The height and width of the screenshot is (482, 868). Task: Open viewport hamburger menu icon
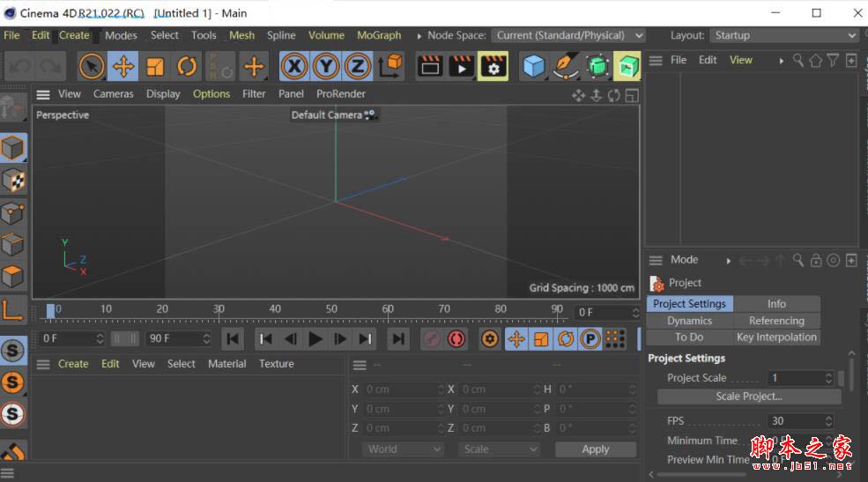point(43,94)
